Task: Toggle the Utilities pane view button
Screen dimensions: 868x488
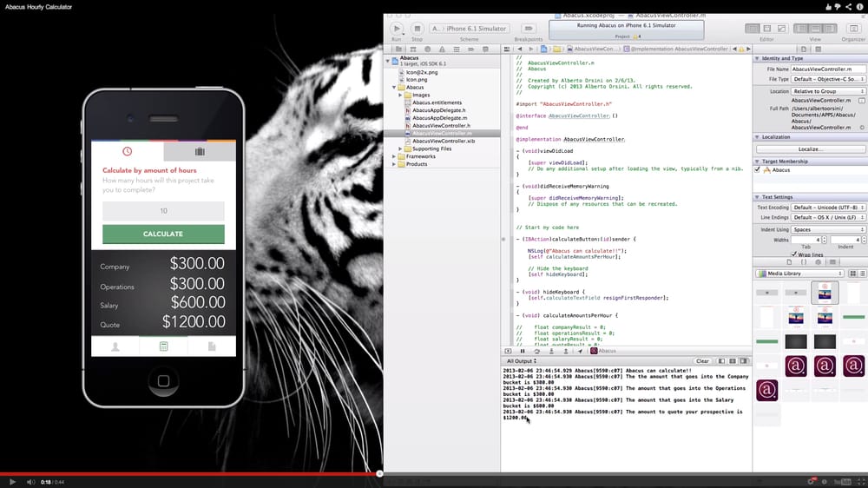Action: pyautogui.click(x=829, y=29)
